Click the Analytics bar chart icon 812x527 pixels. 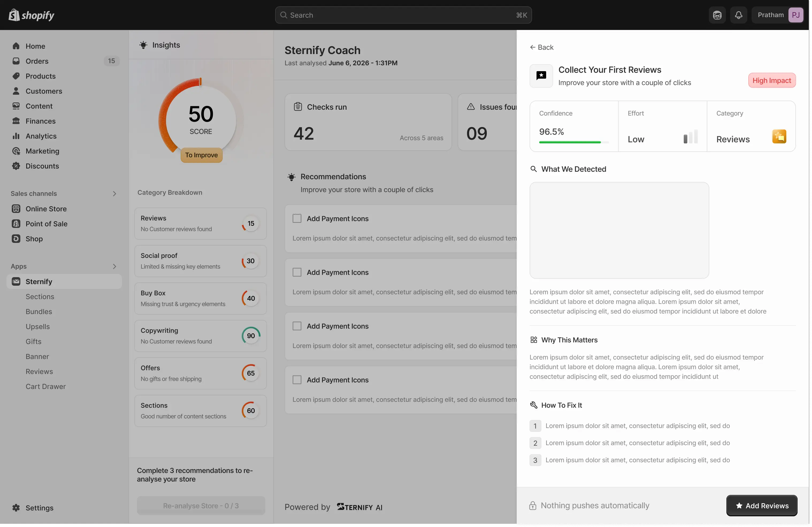[x=16, y=136]
